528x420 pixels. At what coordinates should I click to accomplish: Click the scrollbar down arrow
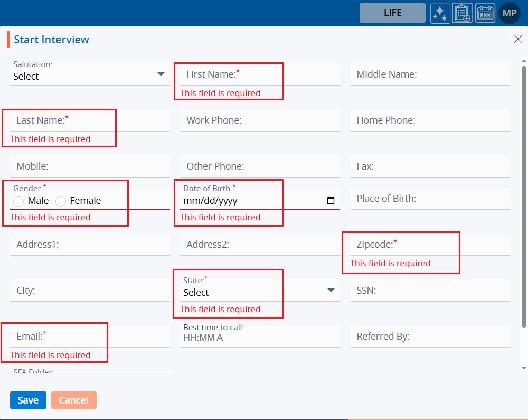point(524,368)
